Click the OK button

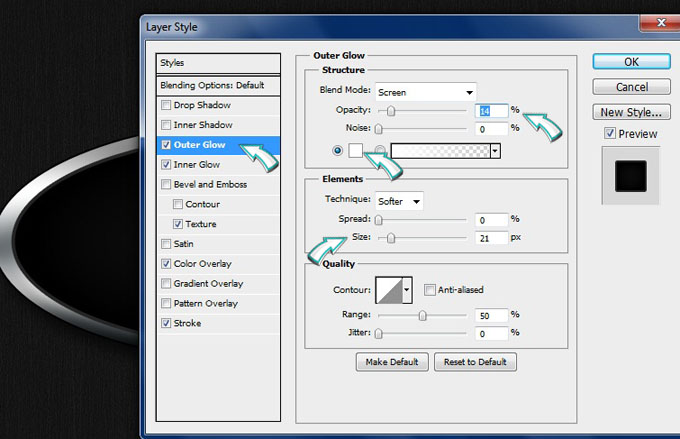pyautogui.click(x=630, y=61)
